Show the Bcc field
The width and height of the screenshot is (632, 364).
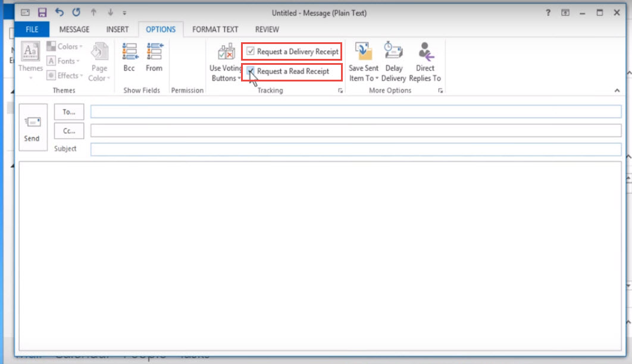[x=129, y=58]
